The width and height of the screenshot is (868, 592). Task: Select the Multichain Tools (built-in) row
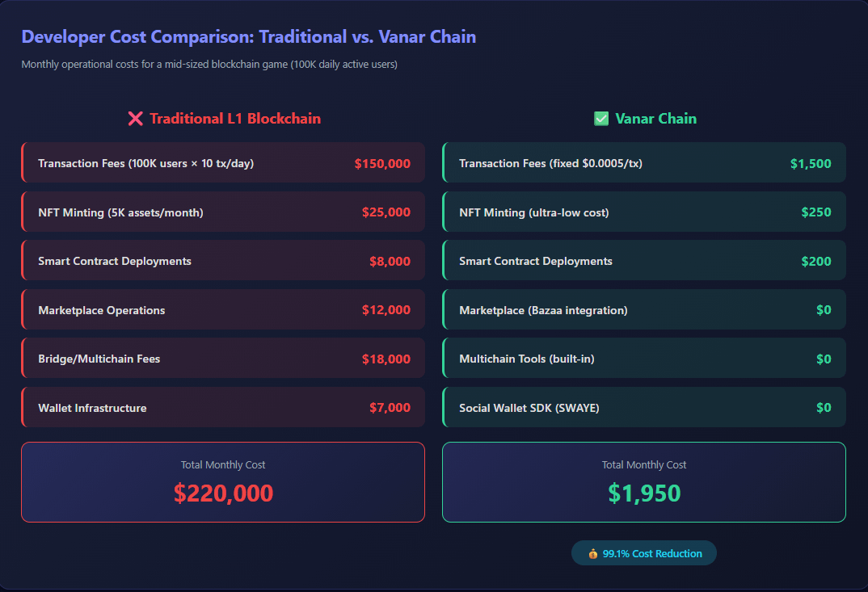(644, 359)
